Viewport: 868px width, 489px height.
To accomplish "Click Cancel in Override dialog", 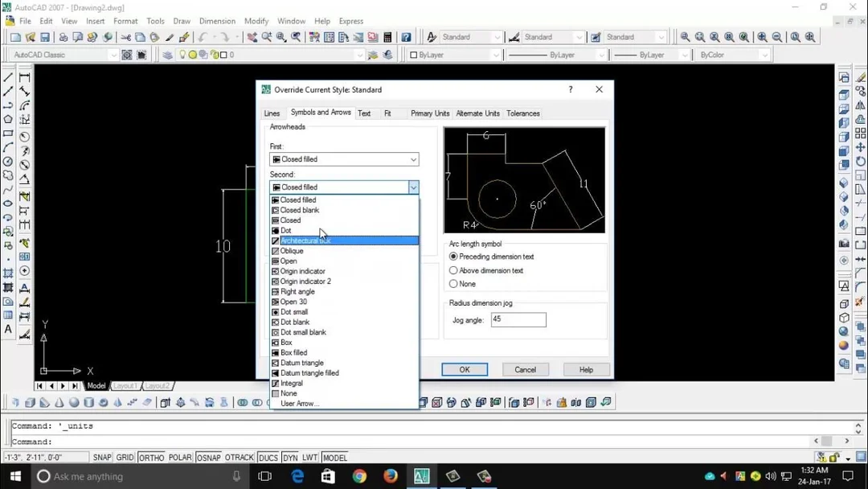I will coord(526,370).
